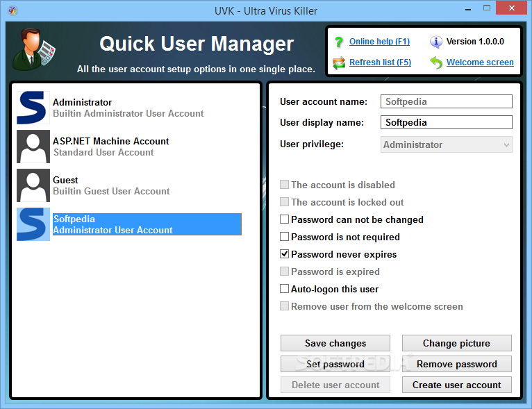Image resolution: width=532 pixels, height=409 pixels.
Task: Click the User display name field
Action: 446,122
